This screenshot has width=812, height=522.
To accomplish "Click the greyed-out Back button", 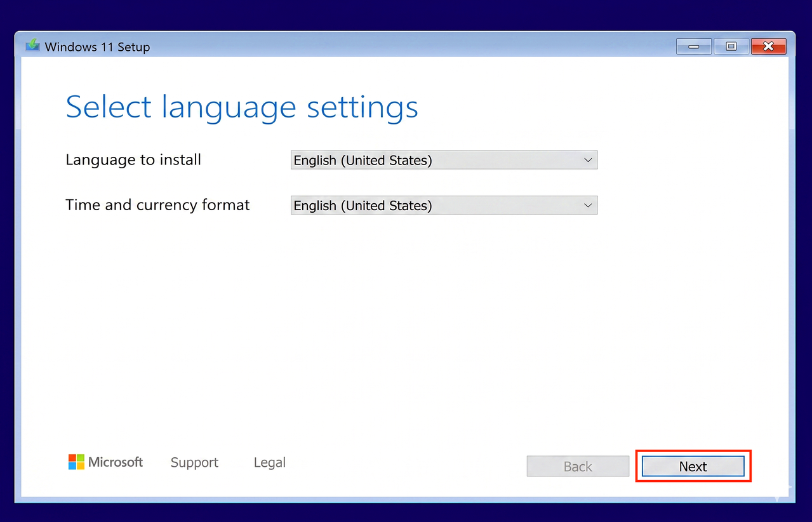I will pyautogui.click(x=578, y=466).
